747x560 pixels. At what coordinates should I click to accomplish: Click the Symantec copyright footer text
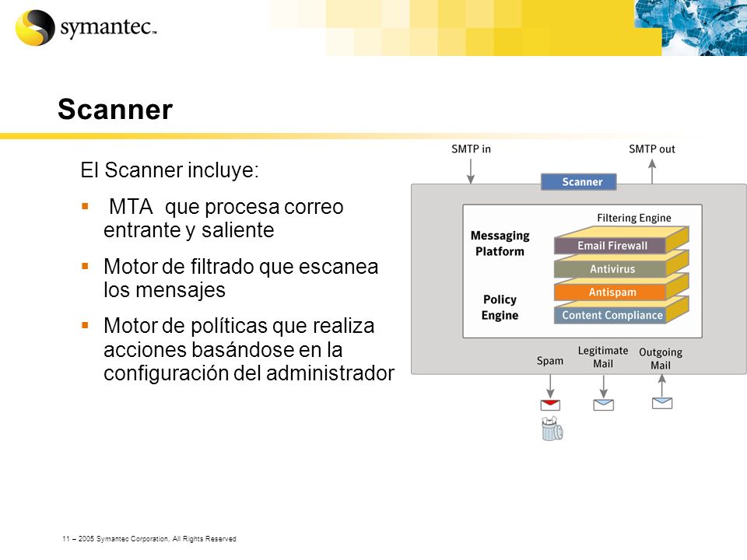pos(149,538)
